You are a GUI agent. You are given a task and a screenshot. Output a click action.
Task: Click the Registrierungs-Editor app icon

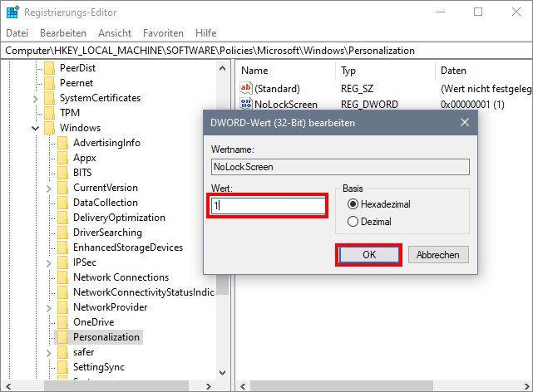13,12
